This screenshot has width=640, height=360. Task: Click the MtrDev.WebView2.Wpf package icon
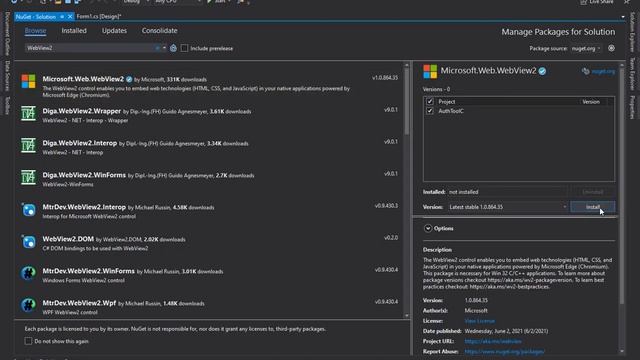pyautogui.click(x=29, y=305)
